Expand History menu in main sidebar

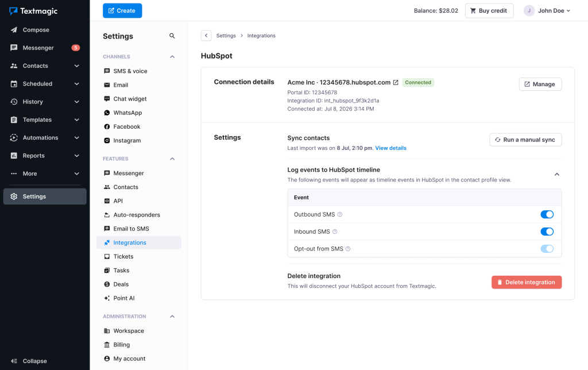77,102
